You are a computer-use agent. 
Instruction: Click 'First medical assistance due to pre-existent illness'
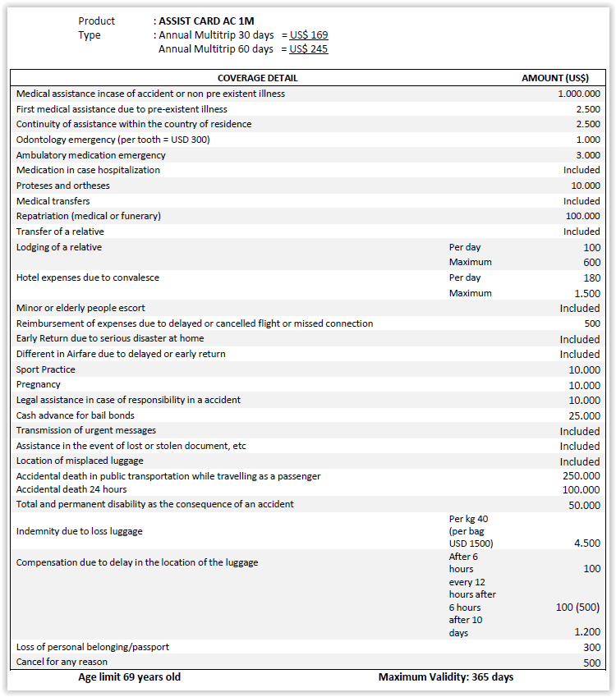coord(122,109)
